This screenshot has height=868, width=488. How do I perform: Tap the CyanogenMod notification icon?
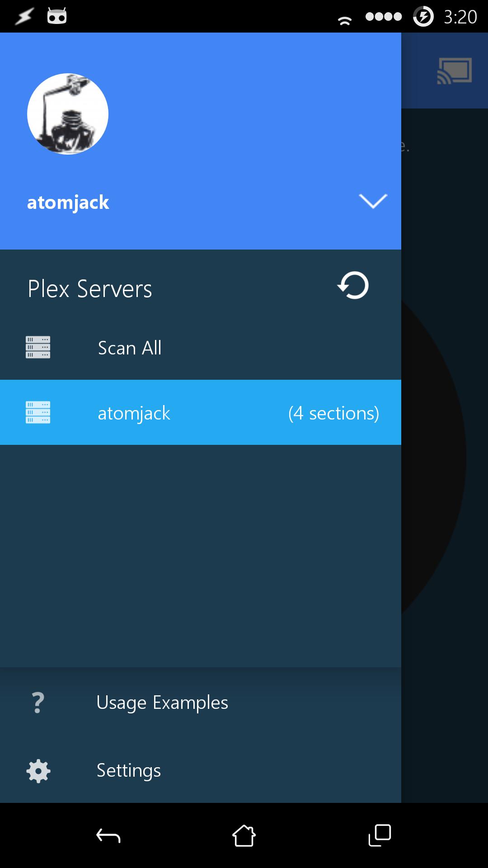pos(57,16)
